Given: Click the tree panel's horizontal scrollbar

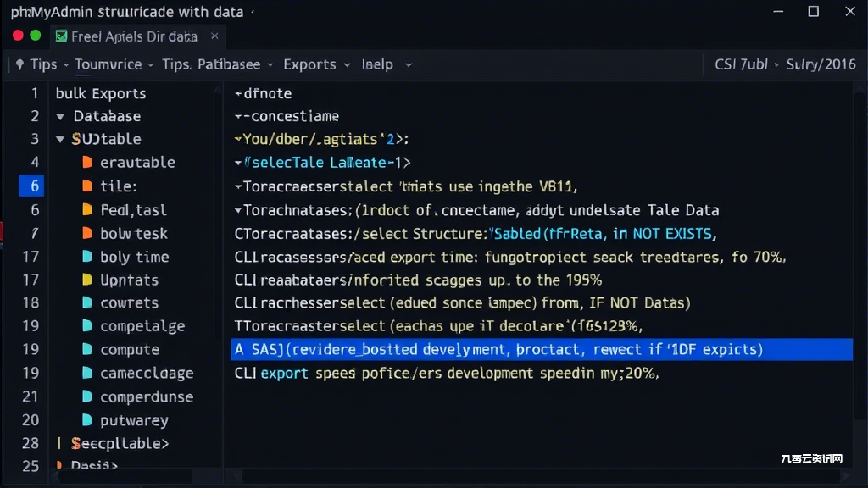Looking at the screenshot, I should [125, 476].
